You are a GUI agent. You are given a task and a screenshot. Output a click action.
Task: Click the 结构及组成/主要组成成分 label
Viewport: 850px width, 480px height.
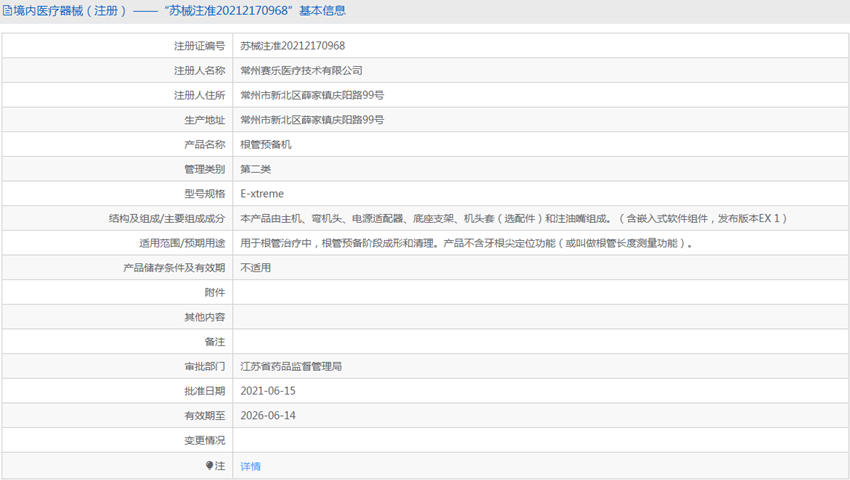[166, 219]
